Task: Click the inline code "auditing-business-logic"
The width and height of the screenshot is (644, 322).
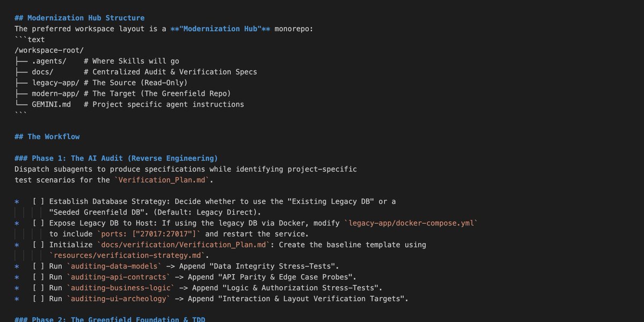Action: (x=121, y=288)
